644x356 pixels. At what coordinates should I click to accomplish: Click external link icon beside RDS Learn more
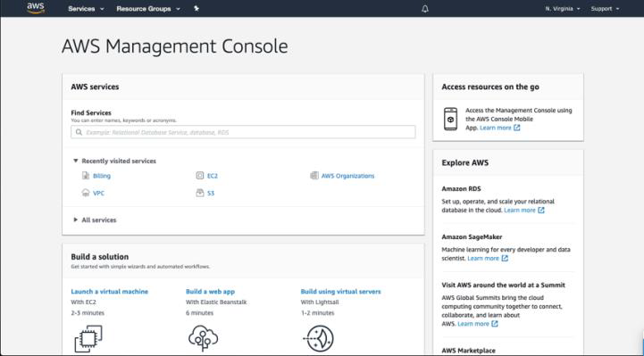(541, 210)
